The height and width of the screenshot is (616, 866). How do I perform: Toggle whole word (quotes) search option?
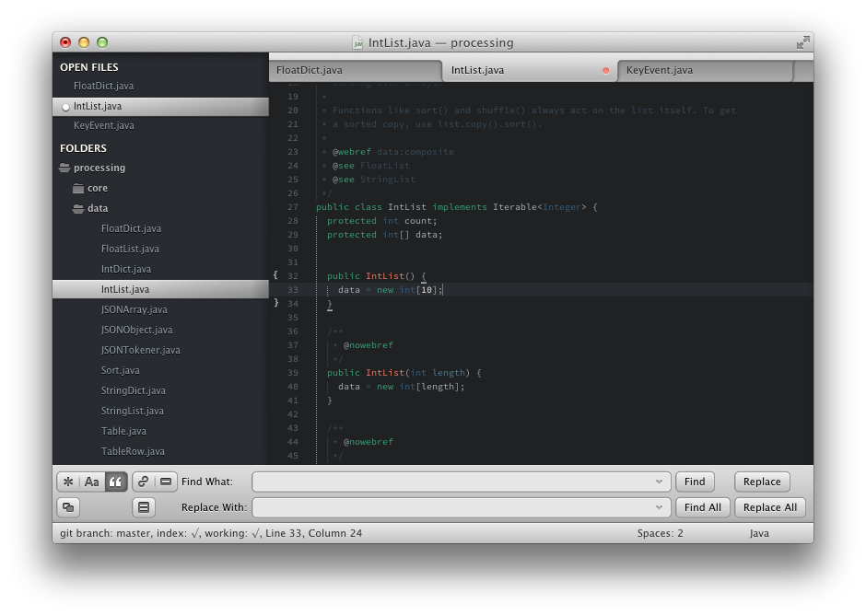[x=115, y=482]
